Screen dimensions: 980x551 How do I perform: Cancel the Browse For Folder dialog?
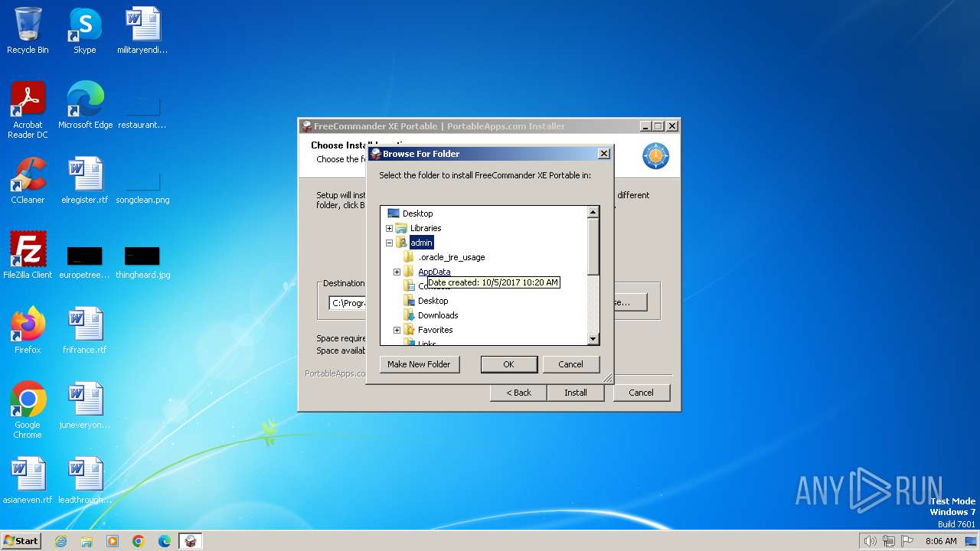570,364
